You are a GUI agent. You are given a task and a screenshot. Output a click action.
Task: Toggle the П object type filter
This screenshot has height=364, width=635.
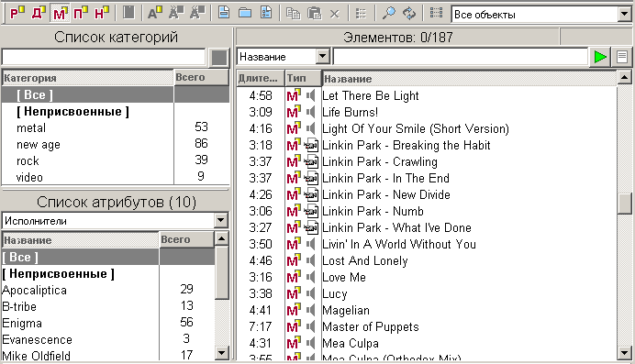(81, 14)
